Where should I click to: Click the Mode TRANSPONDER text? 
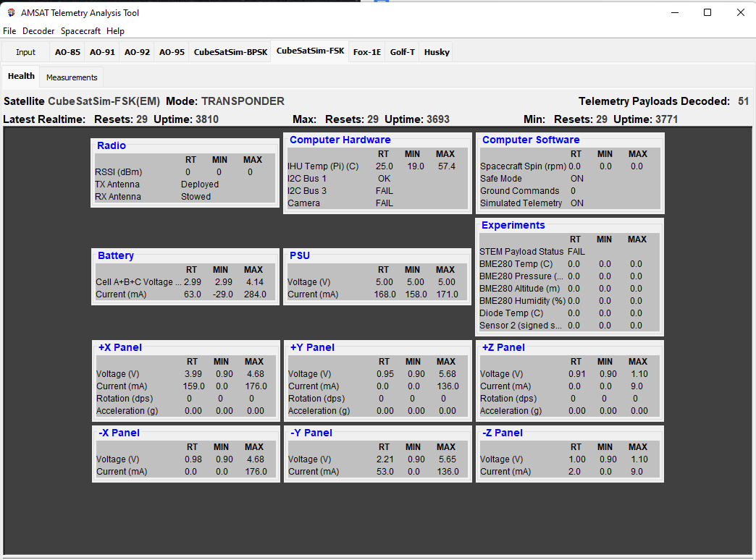click(243, 101)
